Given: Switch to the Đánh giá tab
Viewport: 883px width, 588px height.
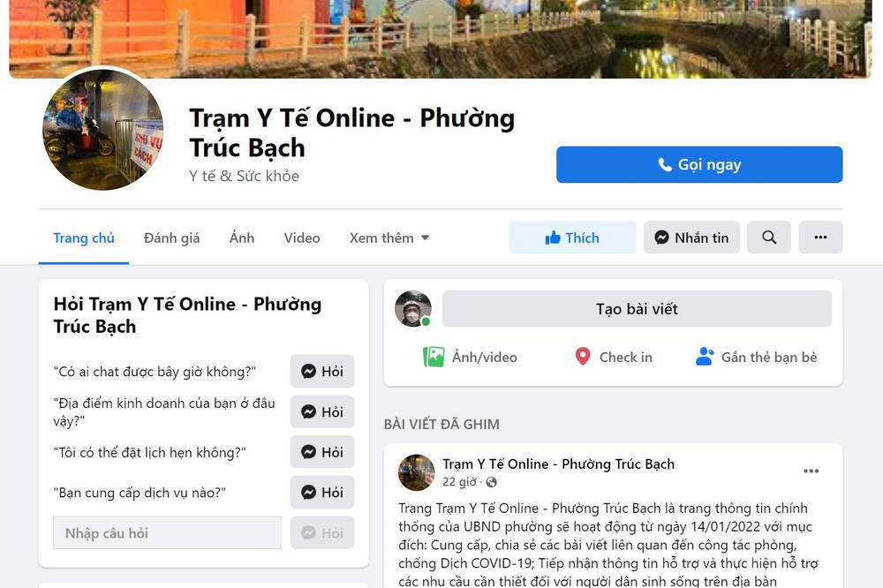Looking at the screenshot, I should click(172, 237).
